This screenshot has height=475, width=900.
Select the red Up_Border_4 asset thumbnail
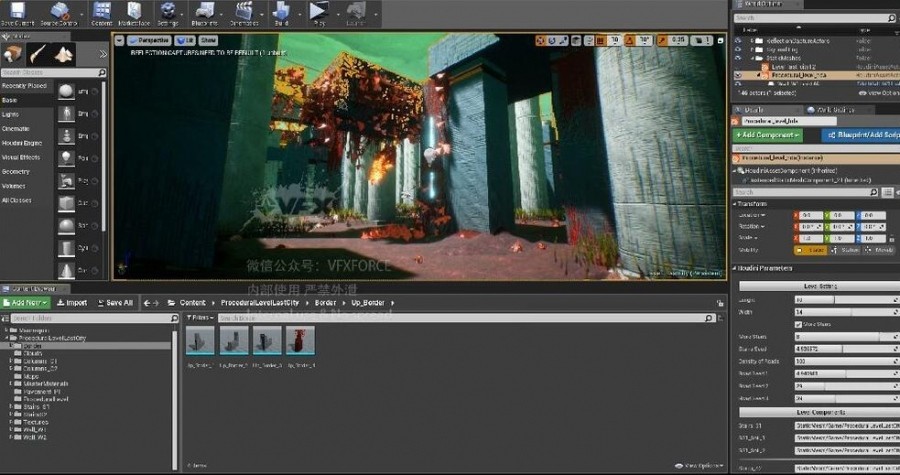point(300,341)
